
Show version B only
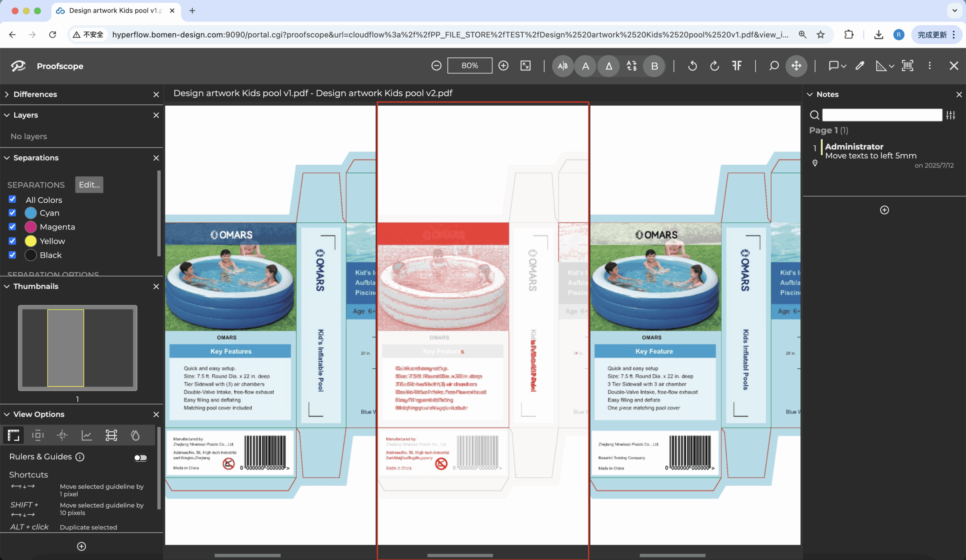point(654,66)
